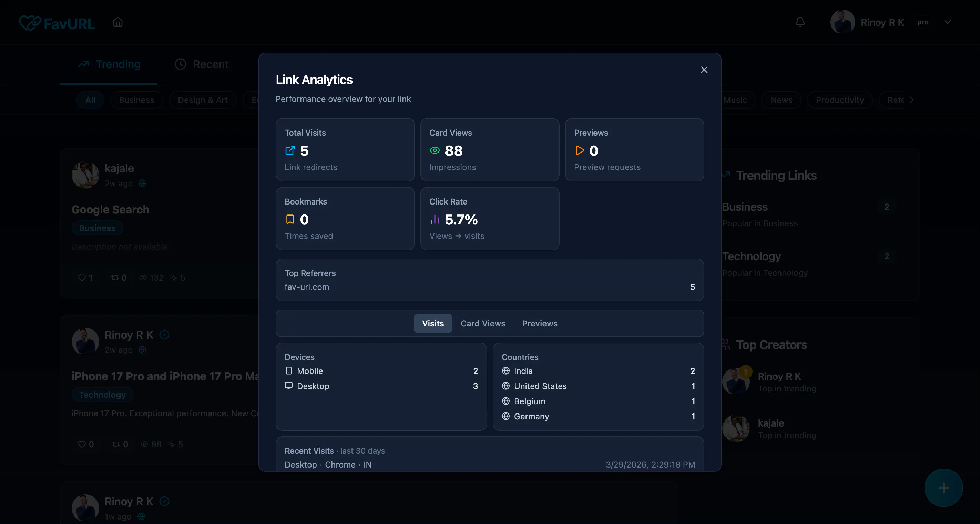Open click count on iPhone 17 Pro post
The width and height of the screenshot is (980, 524).
tap(176, 444)
